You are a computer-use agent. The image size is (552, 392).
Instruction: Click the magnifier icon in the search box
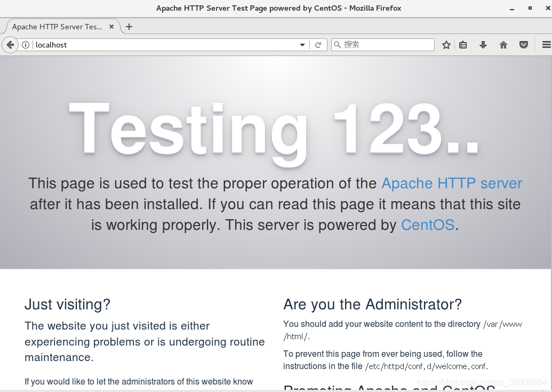[337, 45]
